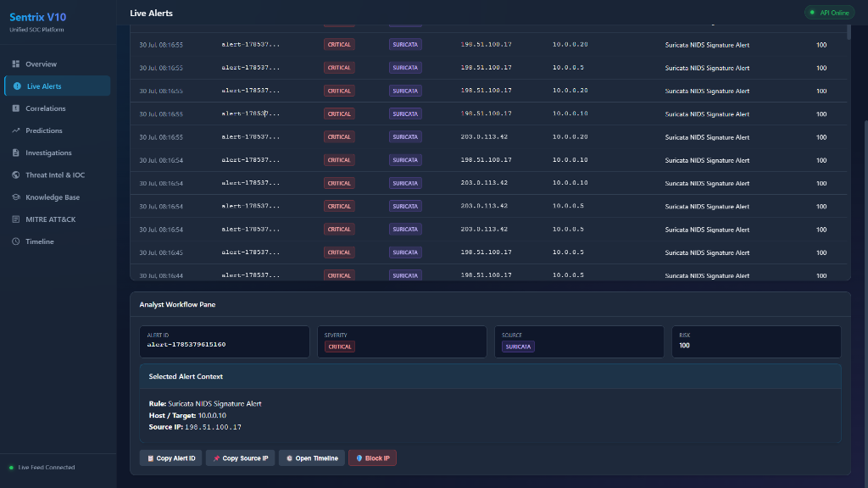
Task: Click the Overview grid icon in sidebar
Action: (x=15, y=64)
